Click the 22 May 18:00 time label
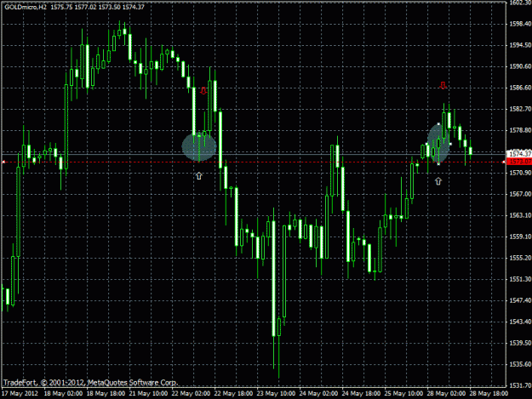The width and height of the screenshot is (532, 399). [x=233, y=394]
